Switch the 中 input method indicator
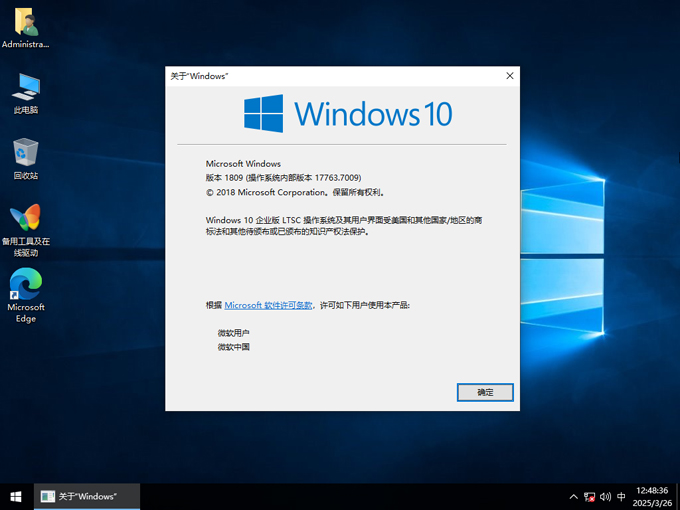Screen dimensions: 680x510 (x=621, y=497)
